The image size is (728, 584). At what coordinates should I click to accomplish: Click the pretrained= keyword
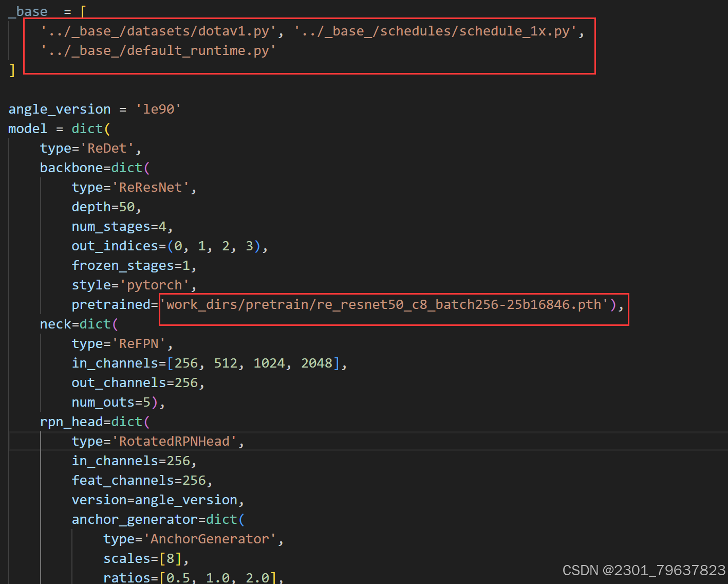[x=115, y=304]
